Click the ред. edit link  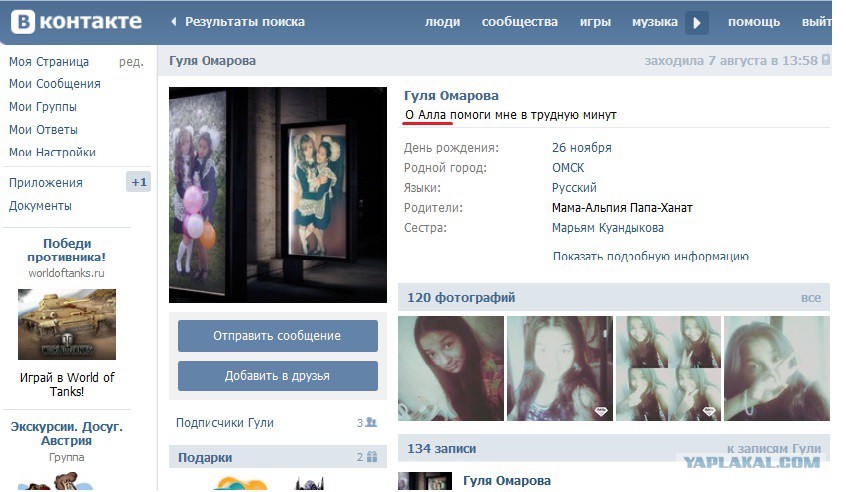(131, 62)
